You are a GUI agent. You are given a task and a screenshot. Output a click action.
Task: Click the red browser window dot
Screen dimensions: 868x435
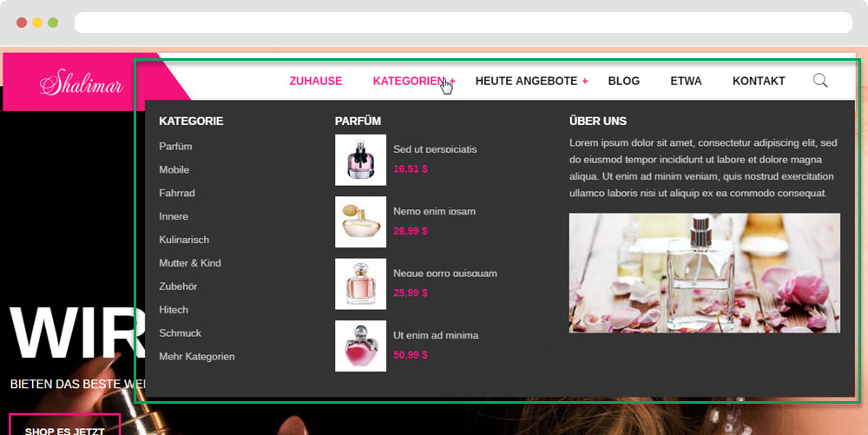tap(22, 23)
